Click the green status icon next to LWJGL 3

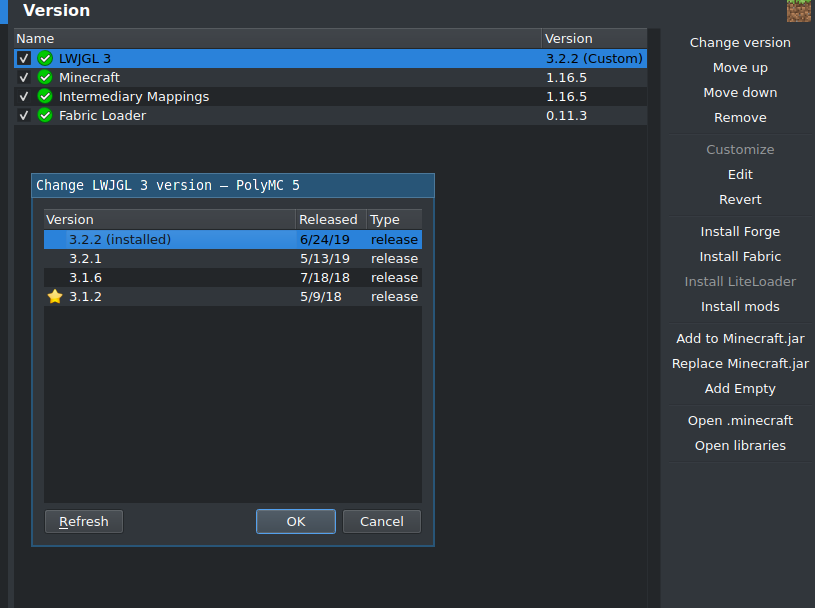(x=45, y=58)
